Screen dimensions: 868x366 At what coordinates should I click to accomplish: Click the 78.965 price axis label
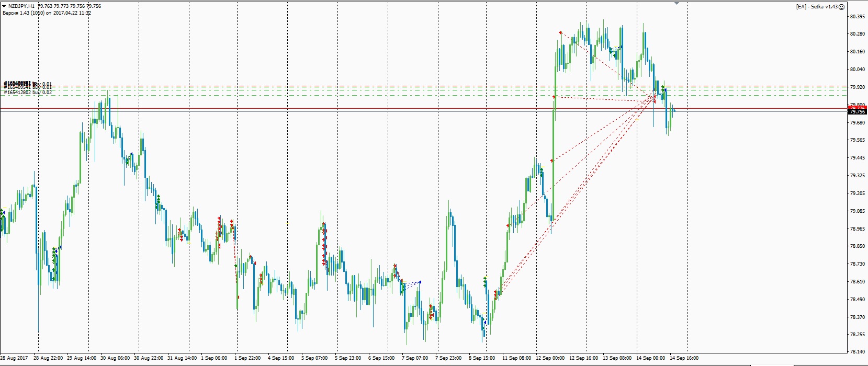856,228
